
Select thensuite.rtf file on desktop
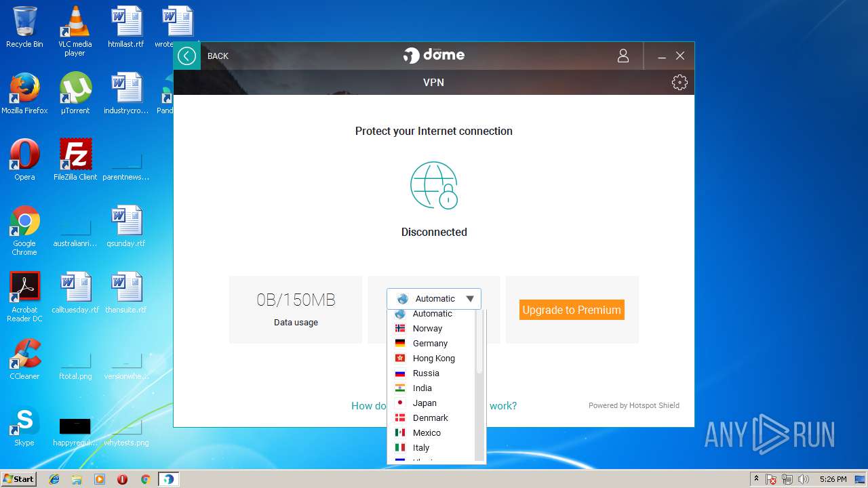click(x=126, y=293)
